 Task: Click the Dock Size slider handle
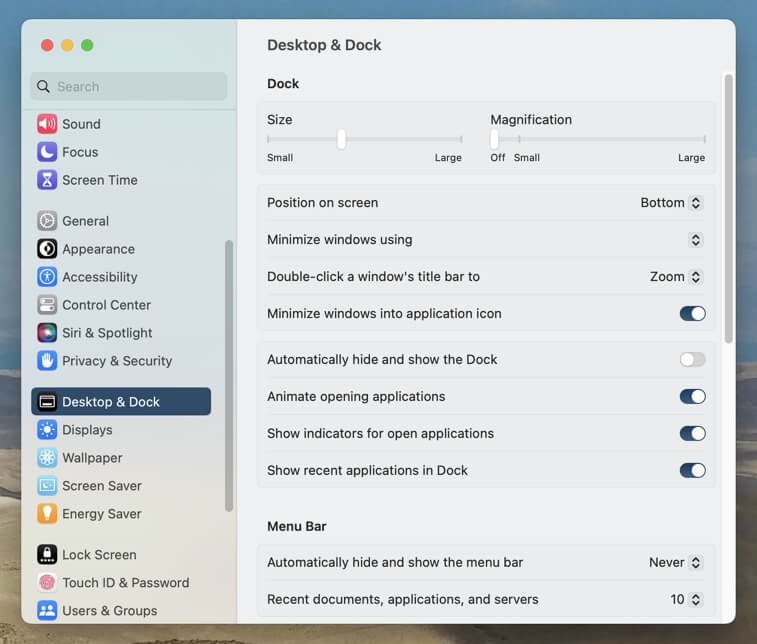(341, 140)
